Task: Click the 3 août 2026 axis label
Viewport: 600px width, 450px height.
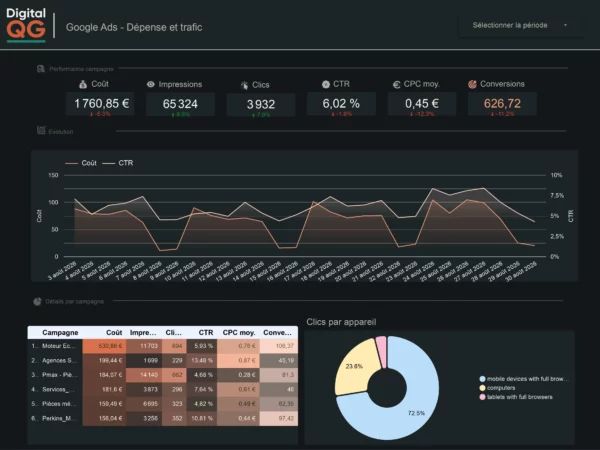Action: [62, 271]
